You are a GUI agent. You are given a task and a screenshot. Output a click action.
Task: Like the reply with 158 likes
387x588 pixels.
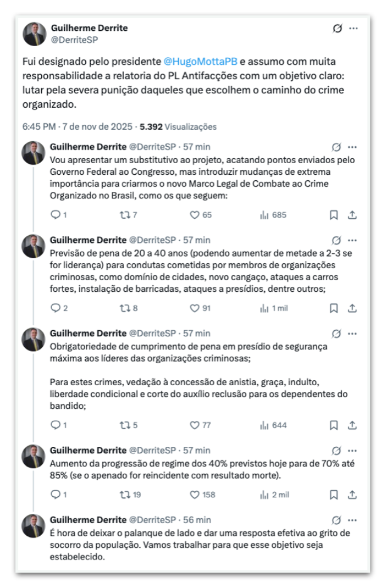194,495
